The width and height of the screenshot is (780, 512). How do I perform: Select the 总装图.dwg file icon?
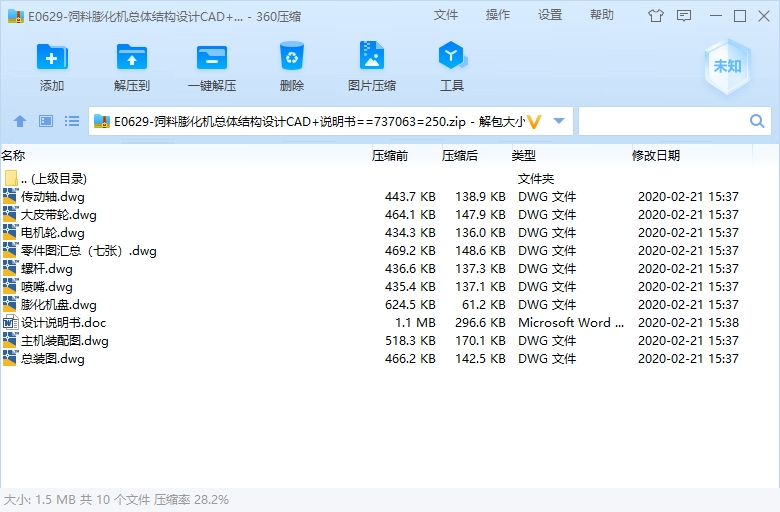pyautogui.click(x=10, y=358)
